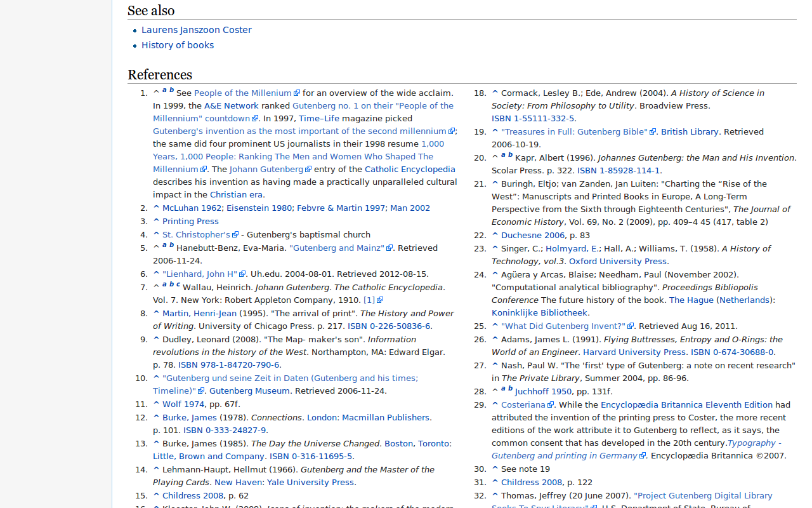Follow the A&E Network link
The height and width of the screenshot is (508, 812).
tap(231, 105)
